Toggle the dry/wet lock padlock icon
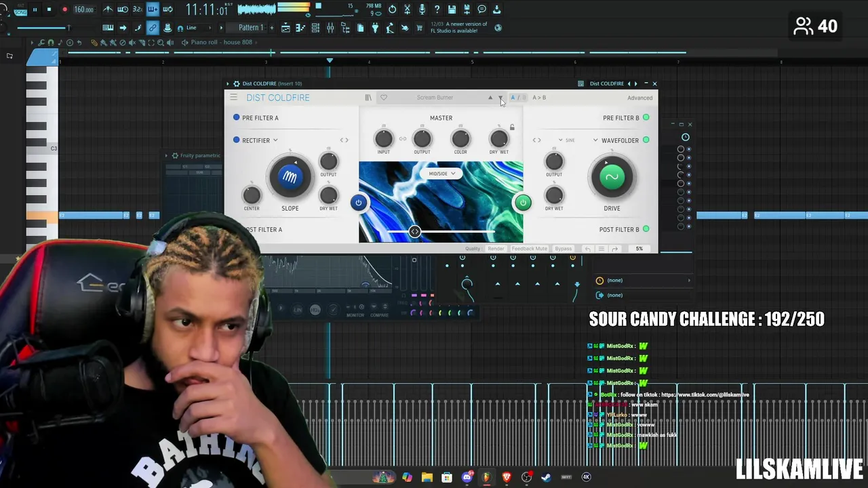 (x=512, y=127)
